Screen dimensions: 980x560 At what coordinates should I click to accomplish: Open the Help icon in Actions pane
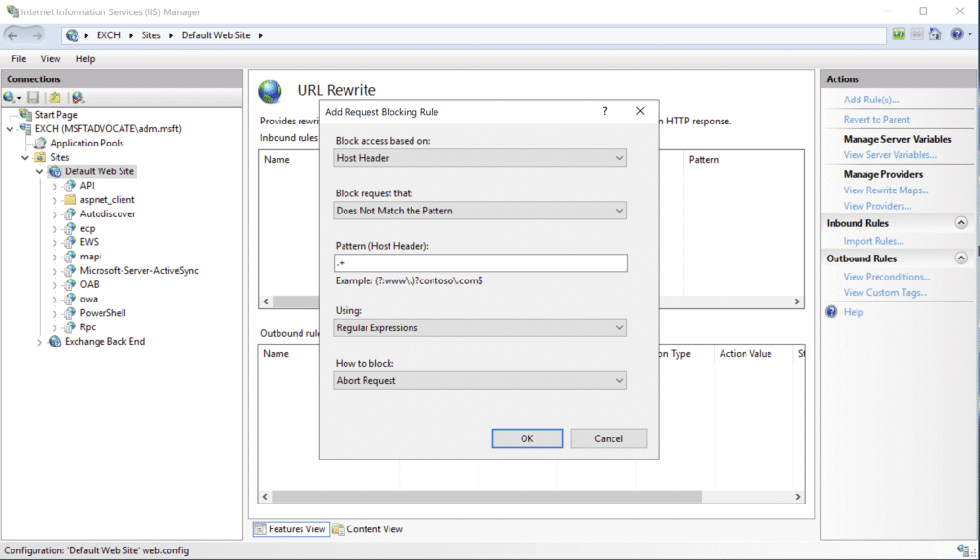(832, 312)
